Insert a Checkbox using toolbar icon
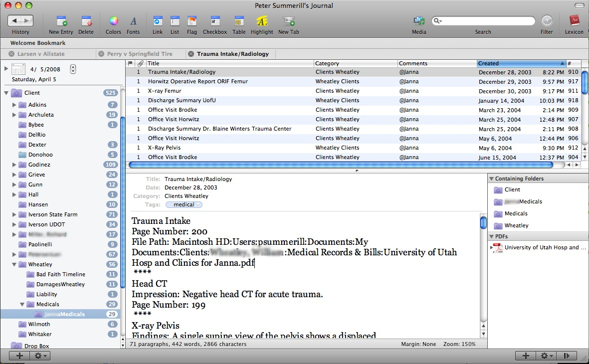The width and height of the screenshot is (589, 364). (215, 21)
